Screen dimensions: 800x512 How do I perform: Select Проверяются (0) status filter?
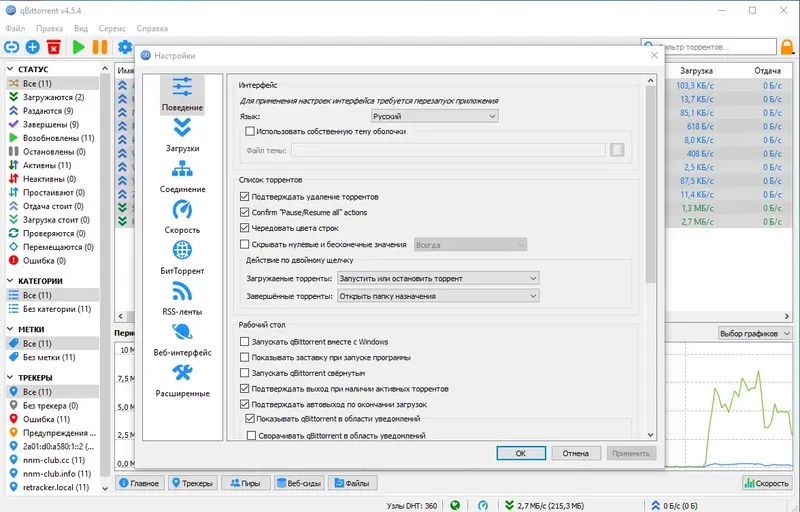point(53,233)
